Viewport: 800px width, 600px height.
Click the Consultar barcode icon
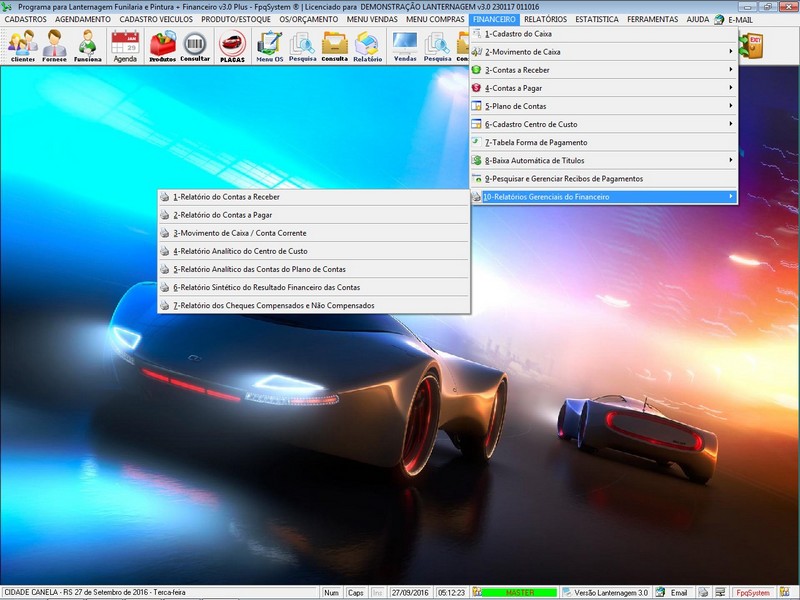[195, 46]
